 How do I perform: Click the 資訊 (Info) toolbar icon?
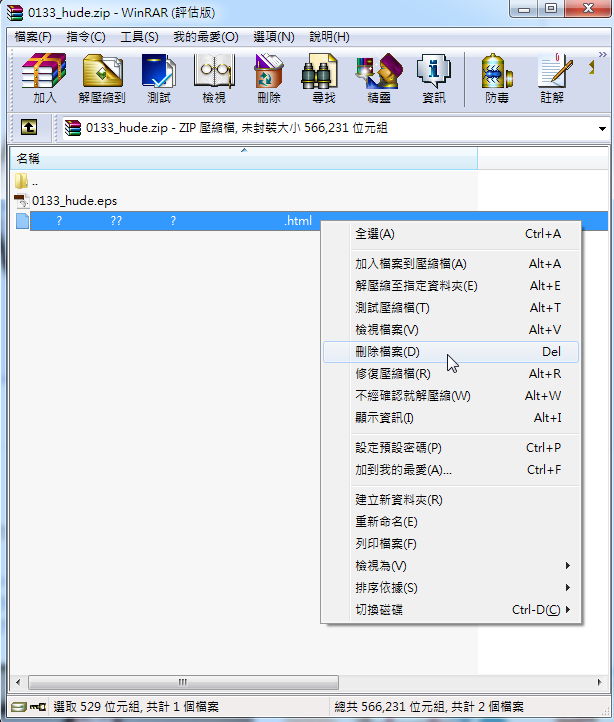click(x=433, y=78)
